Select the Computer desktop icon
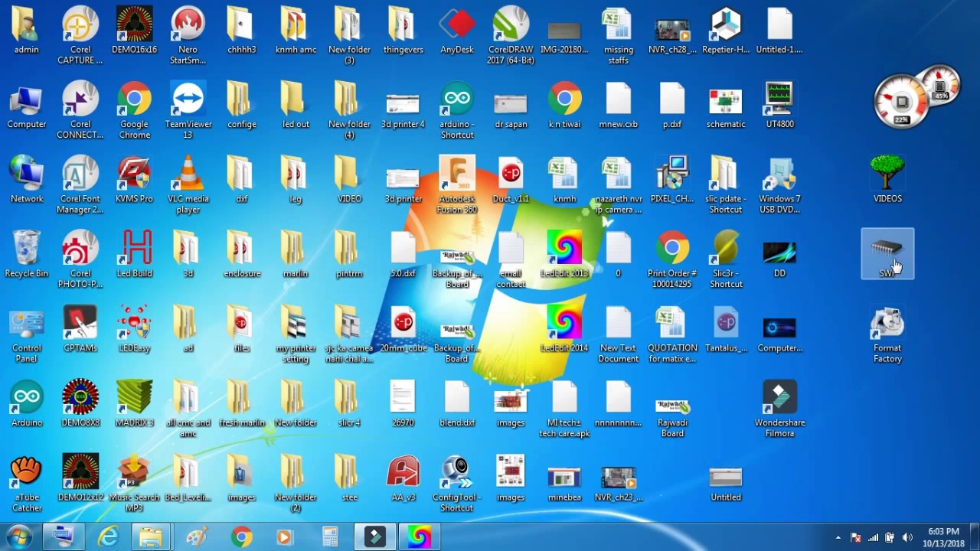 pyautogui.click(x=27, y=107)
